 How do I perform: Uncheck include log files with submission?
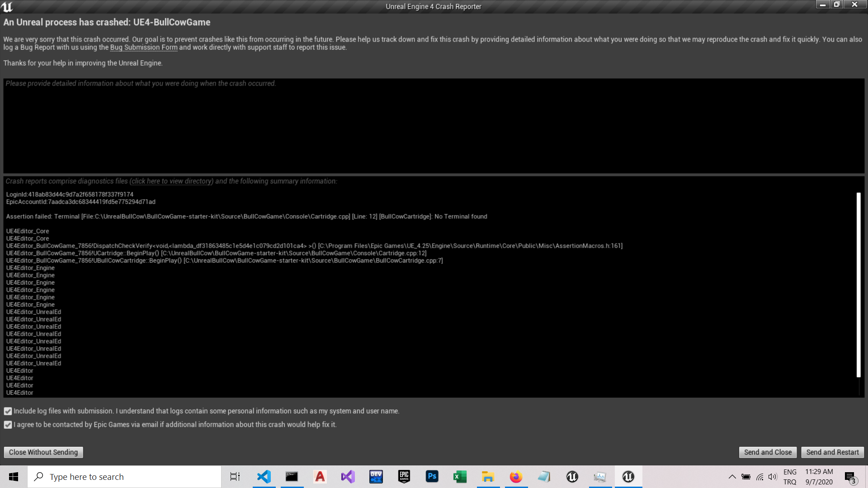pos(8,411)
